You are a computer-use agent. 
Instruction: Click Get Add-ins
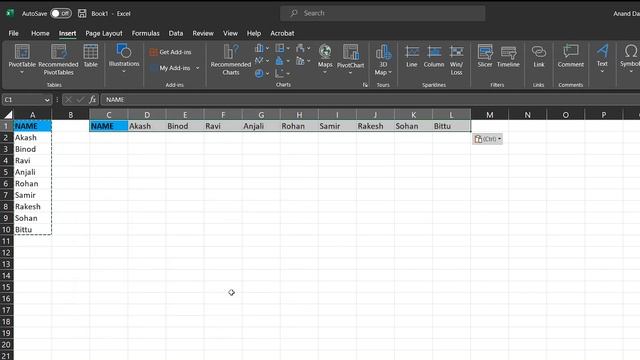(171, 52)
